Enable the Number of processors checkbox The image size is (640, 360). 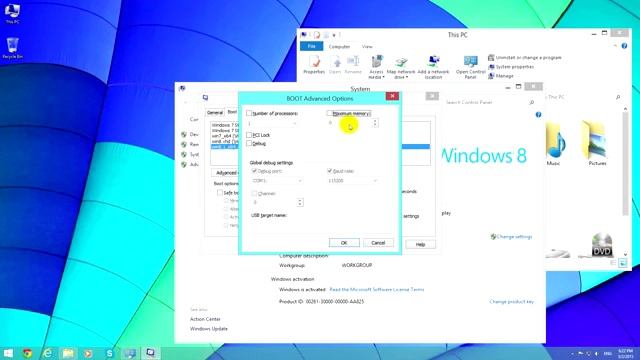pos(249,113)
